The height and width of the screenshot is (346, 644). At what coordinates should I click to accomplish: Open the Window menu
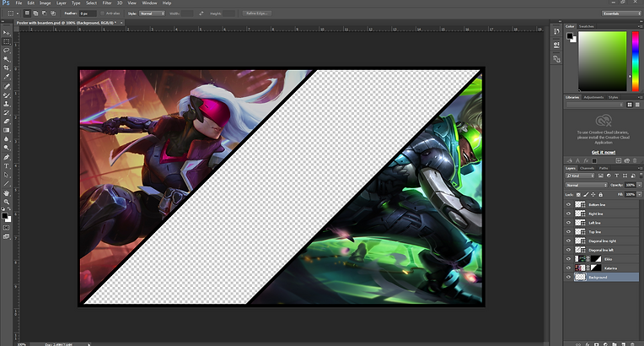pos(149,3)
